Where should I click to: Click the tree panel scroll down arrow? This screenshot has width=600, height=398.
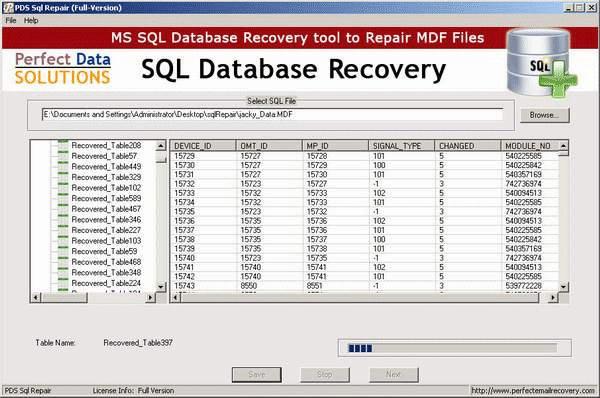pyautogui.click(x=161, y=286)
